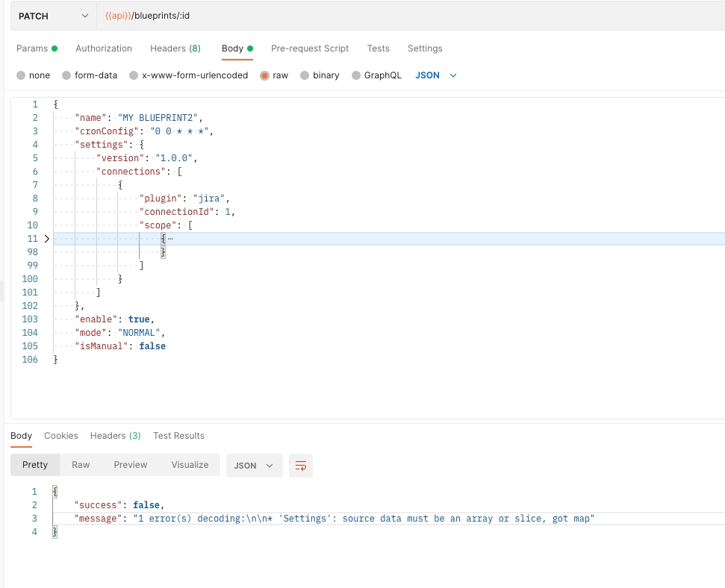
Task: Switch to the Preview response view
Action: coord(131,465)
